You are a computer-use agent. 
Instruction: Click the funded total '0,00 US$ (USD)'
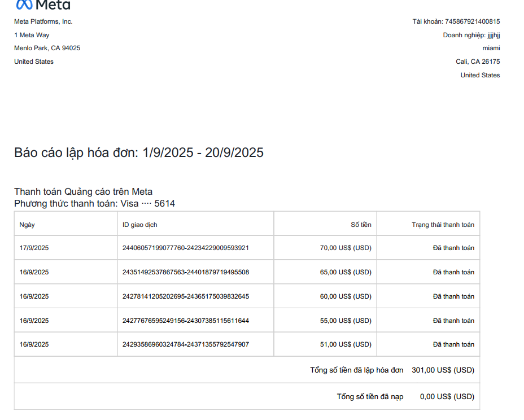[447, 397]
